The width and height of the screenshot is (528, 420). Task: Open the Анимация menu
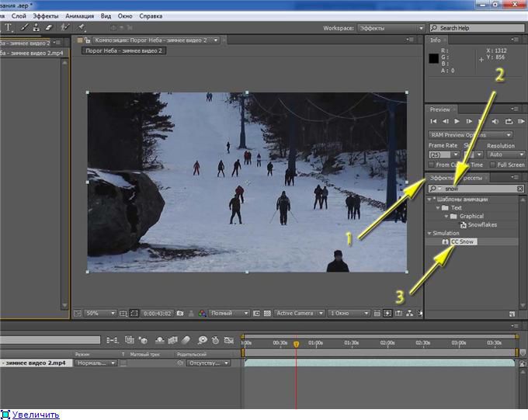[x=79, y=16]
